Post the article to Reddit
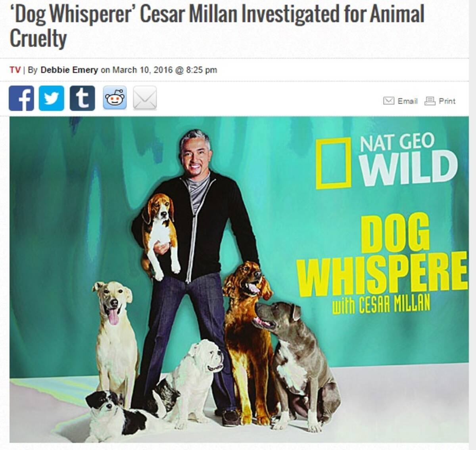 click(x=115, y=98)
